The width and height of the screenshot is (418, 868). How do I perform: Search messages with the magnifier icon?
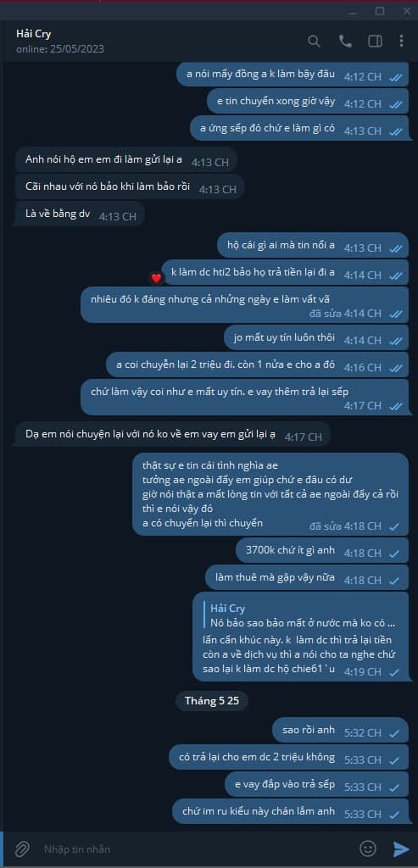click(314, 42)
